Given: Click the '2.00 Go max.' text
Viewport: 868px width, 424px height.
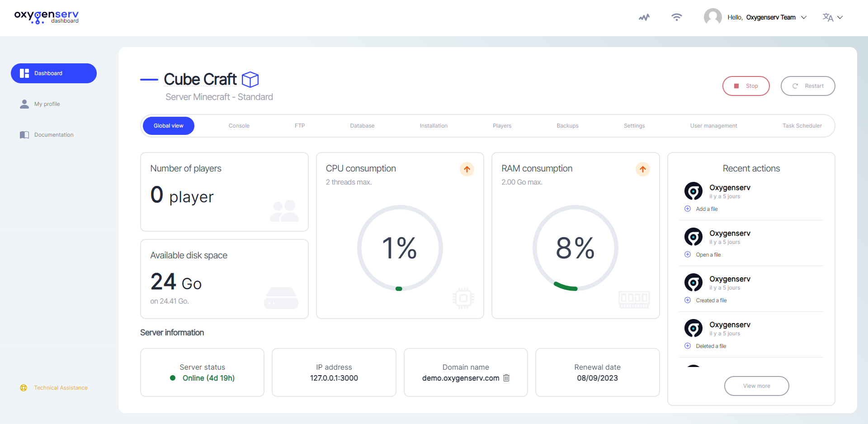Looking at the screenshot, I should click(522, 182).
